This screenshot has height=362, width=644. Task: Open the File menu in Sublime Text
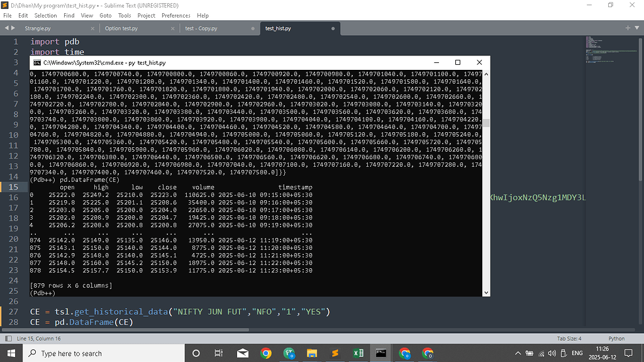pos(8,15)
